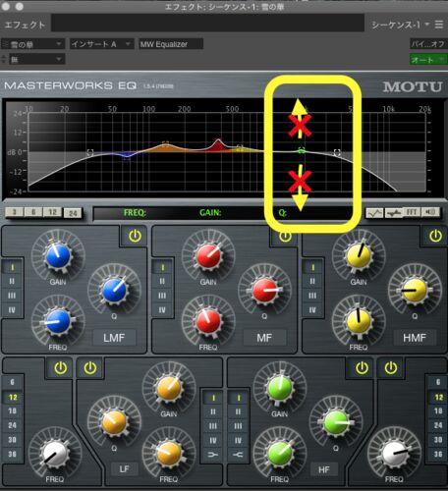The width and height of the screenshot is (448, 491).
Task: Set high-cut filter slope to 18
Action: tap(438, 410)
